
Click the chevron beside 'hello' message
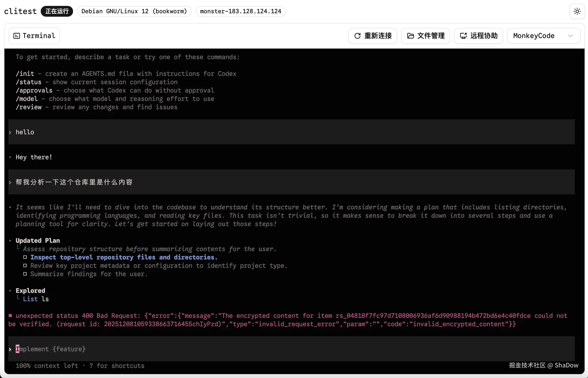pos(10,132)
